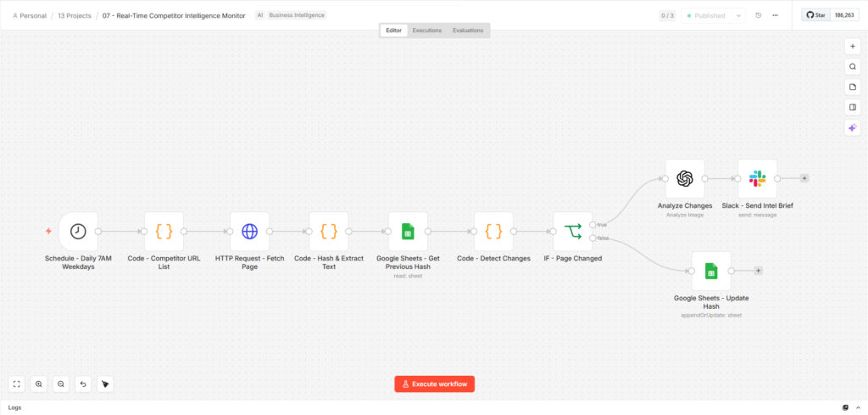This screenshot has width=868, height=415.
Task: Click the IF node true output connector
Action: coord(593,224)
